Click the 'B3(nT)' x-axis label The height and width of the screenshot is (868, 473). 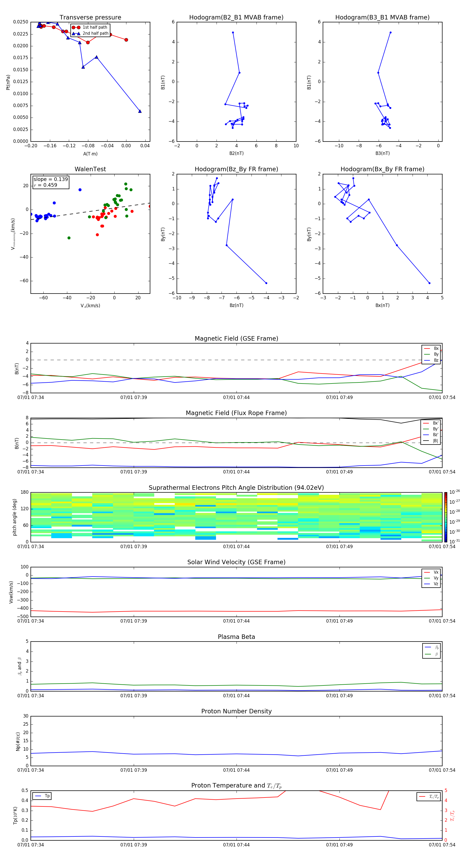382,153
